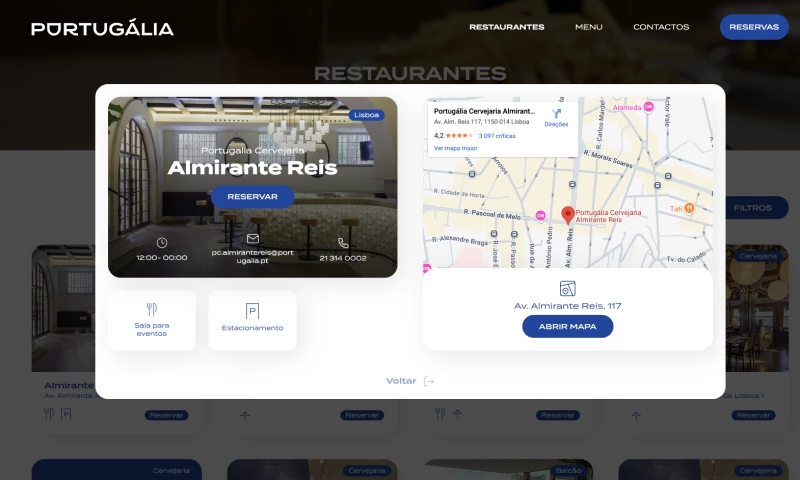
Task: Click the Sala para eventos cutlery icon
Action: tap(152, 309)
